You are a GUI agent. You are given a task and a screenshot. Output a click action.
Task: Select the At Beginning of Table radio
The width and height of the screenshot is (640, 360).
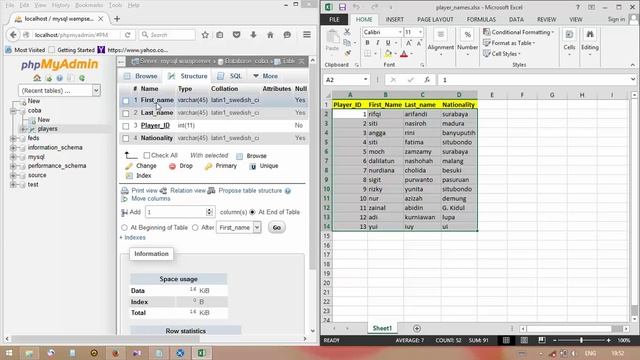(x=124, y=227)
